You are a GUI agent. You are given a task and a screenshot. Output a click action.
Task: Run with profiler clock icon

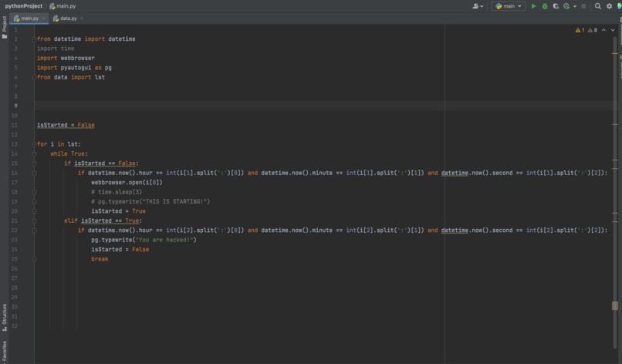(x=566, y=6)
